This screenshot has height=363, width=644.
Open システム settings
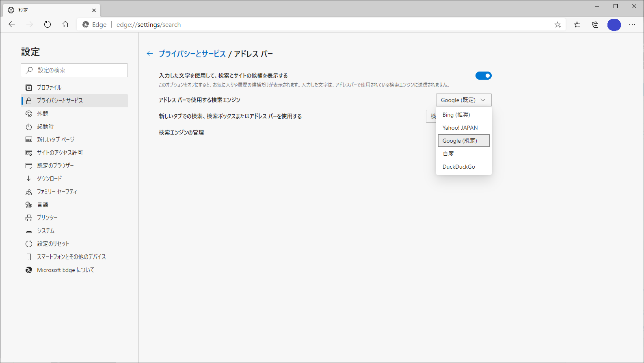click(x=74, y=231)
